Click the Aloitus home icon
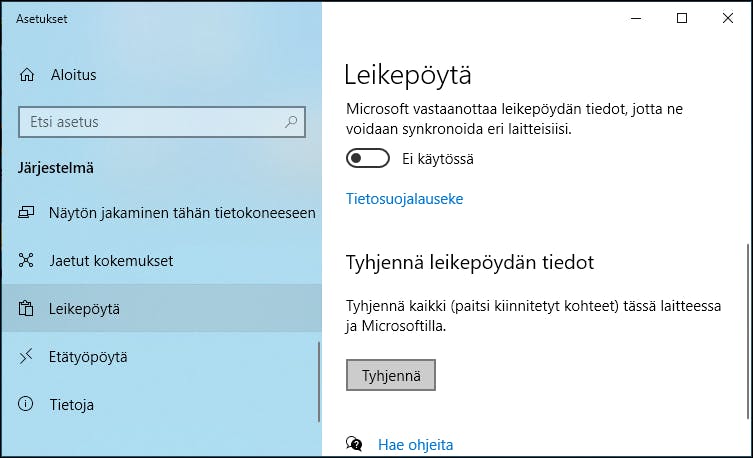This screenshot has width=753, height=458. [27, 74]
